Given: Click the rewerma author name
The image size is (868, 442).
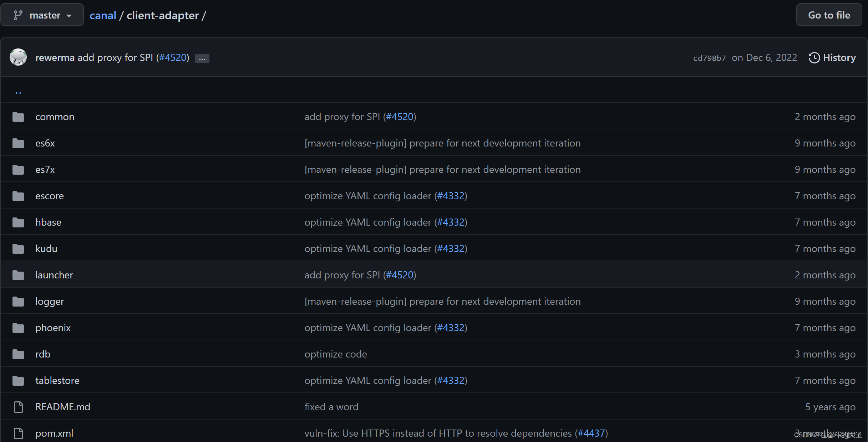Looking at the screenshot, I should point(55,58).
